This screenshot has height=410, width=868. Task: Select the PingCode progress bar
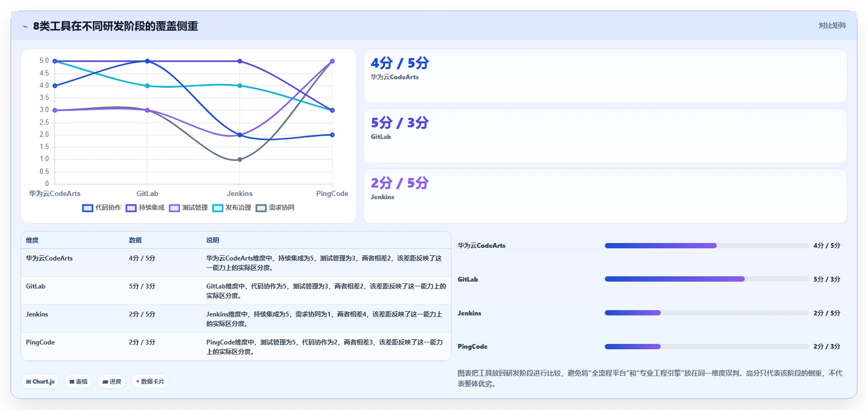tap(706, 347)
